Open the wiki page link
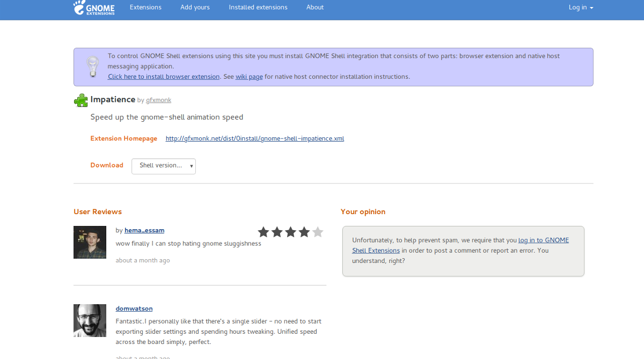644x359 pixels. click(x=249, y=77)
